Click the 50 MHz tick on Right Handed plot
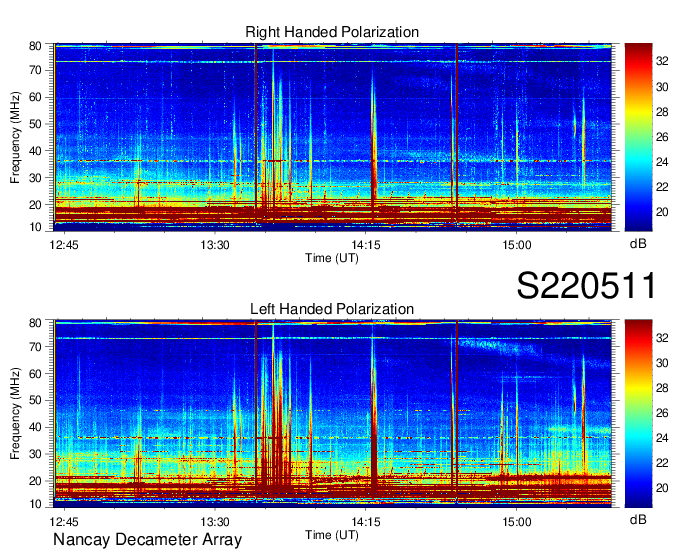 tap(36, 124)
